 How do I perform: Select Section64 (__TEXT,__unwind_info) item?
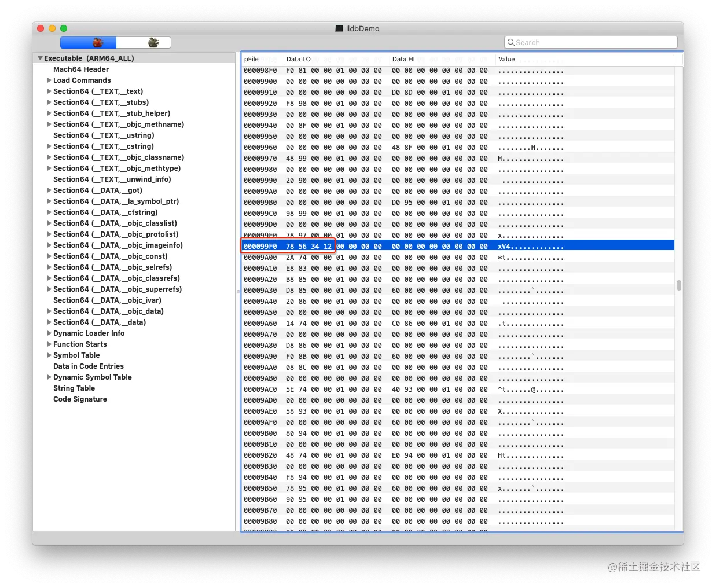click(x=112, y=179)
